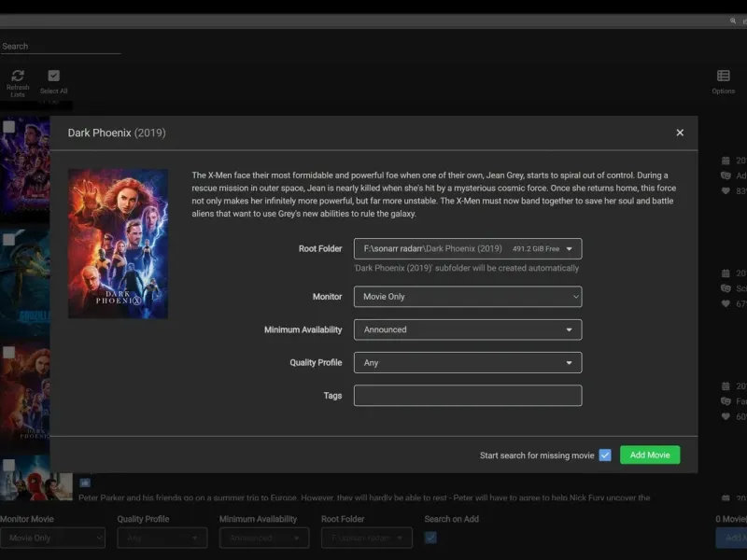Click the heart icon in first movie row
This screenshot has height=560, width=747.
726,191
